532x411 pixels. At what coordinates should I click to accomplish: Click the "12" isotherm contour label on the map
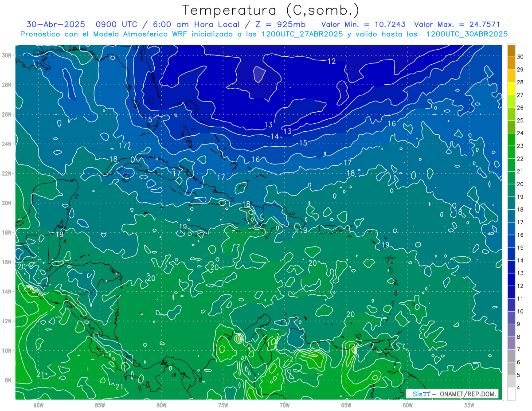[332, 61]
